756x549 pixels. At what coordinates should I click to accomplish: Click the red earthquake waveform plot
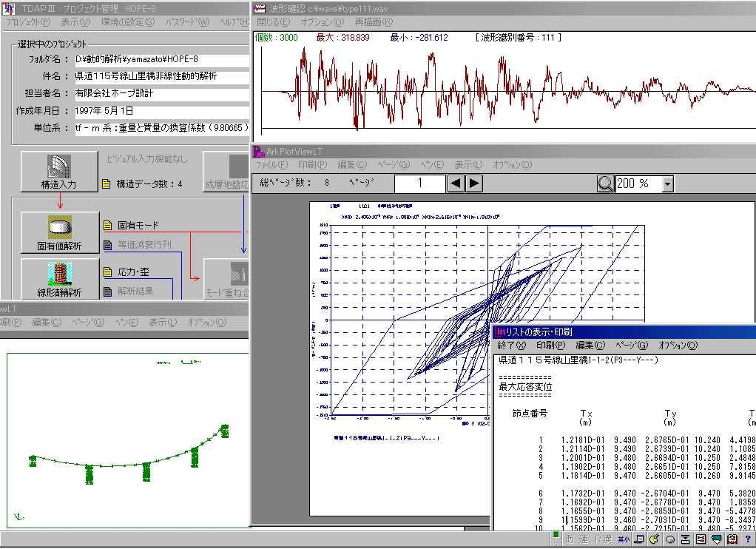point(509,89)
